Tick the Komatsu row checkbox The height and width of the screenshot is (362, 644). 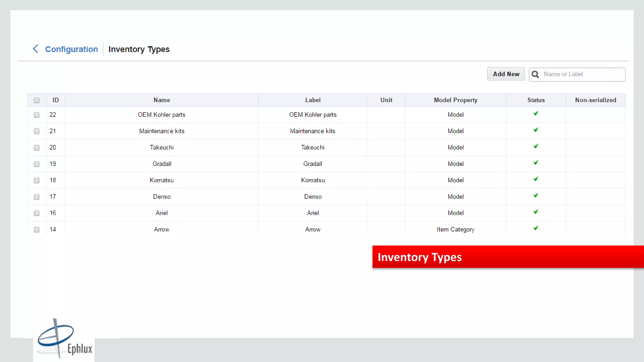pyautogui.click(x=36, y=180)
